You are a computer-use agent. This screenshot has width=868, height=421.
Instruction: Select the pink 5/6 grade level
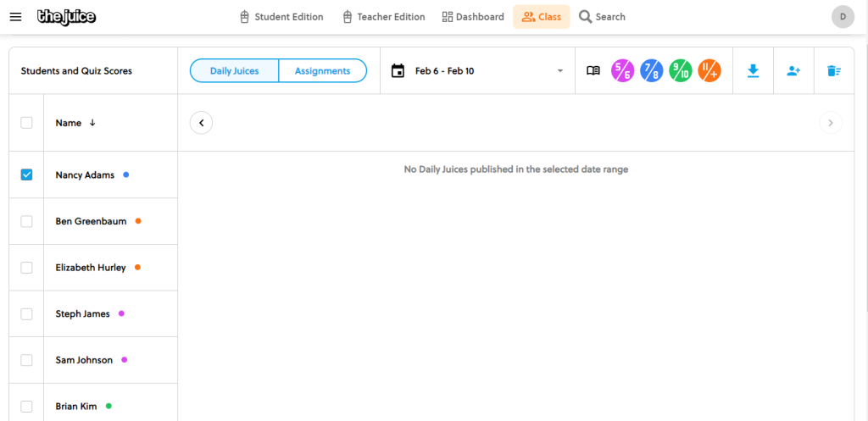pyautogui.click(x=623, y=71)
